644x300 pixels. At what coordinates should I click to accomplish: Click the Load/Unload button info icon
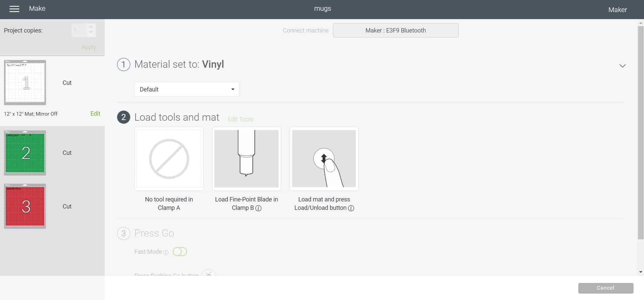click(351, 208)
